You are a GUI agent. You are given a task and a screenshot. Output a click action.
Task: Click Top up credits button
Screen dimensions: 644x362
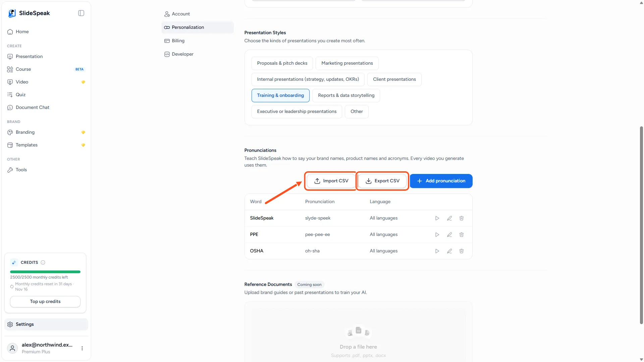(x=45, y=302)
